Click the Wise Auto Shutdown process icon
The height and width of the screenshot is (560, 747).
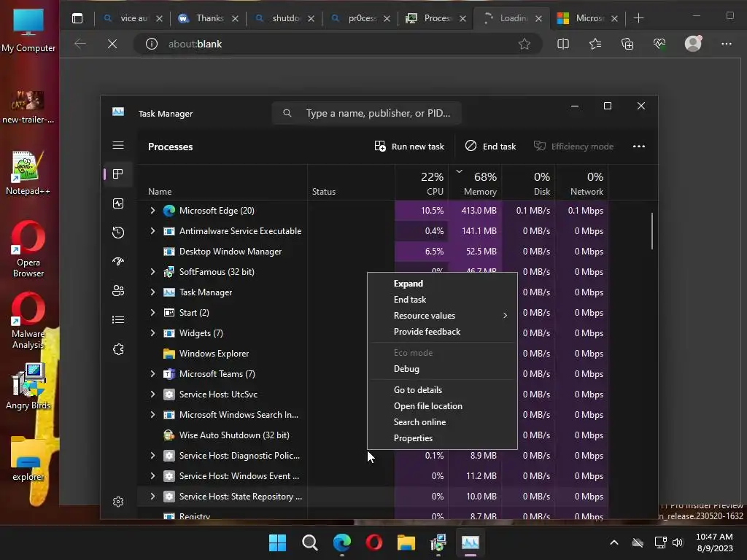tap(169, 435)
